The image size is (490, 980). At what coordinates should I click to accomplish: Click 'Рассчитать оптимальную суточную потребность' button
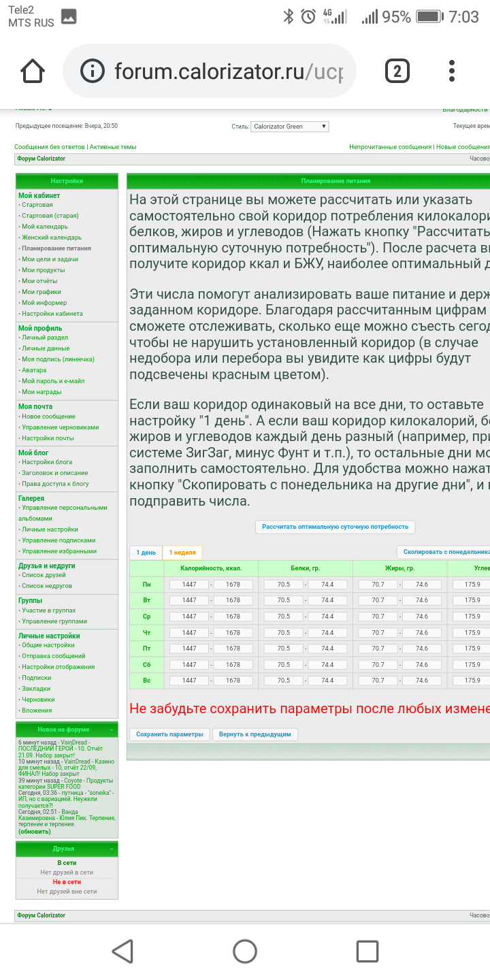(x=335, y=527)
